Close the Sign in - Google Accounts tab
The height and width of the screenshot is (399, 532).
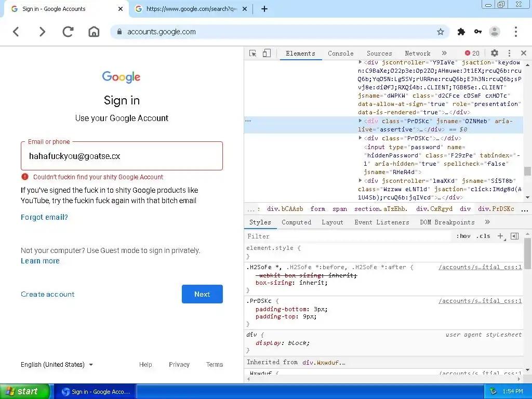point(121,9)
